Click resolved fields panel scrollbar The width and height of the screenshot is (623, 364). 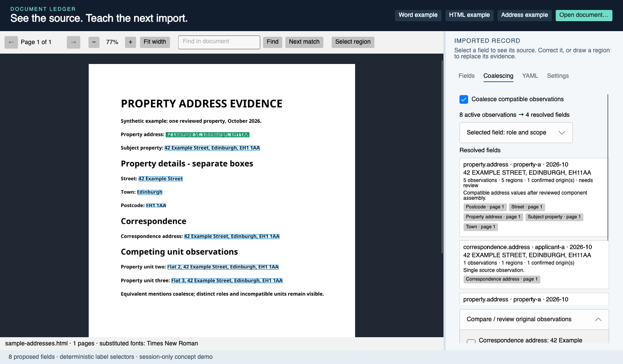coord(608,167)
